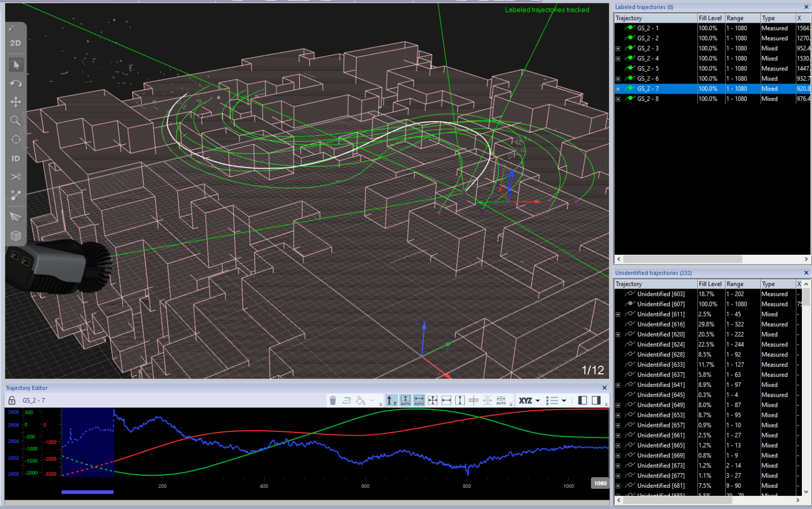Open the XYZ component dropdown
Screen dimensions: 812x509
click(529, 401)
